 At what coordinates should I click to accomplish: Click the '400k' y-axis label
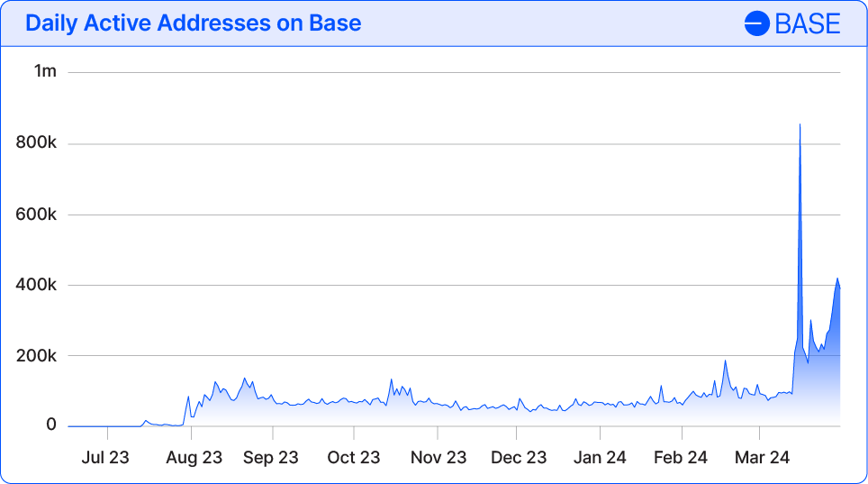[36, 285]
